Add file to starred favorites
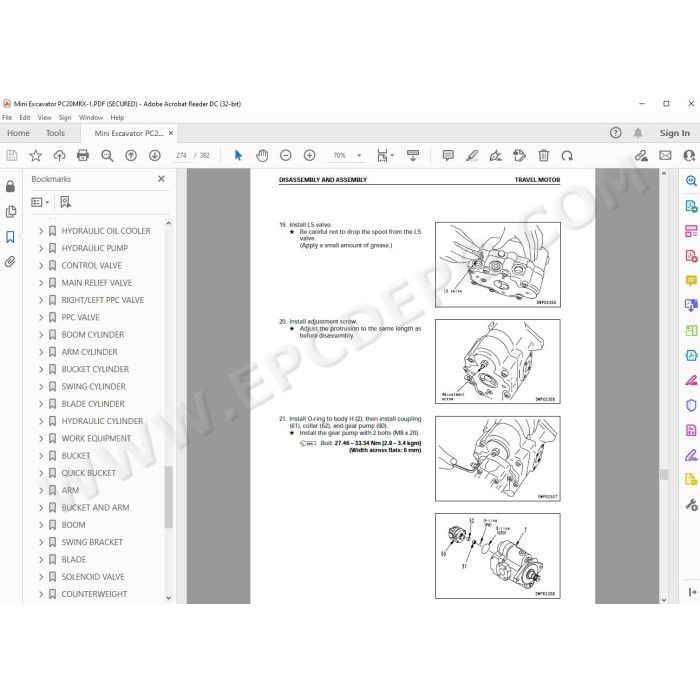 [x=35, y=155]
